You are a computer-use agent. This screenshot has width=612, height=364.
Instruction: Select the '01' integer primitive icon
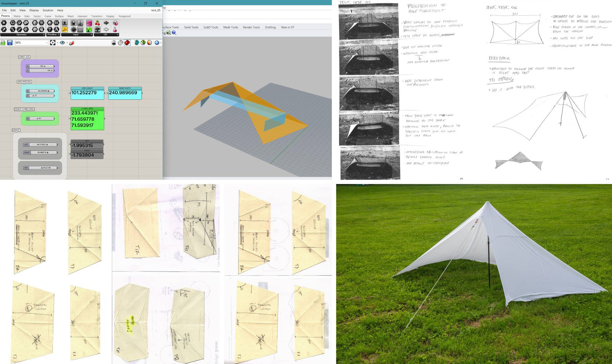point(56,23)
